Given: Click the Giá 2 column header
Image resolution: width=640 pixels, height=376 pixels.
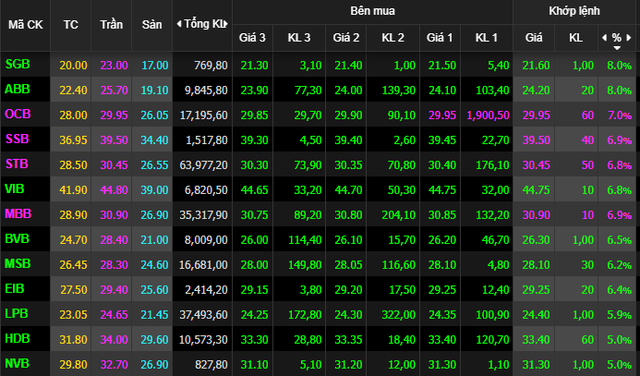Looking at the screenshot, I should 346,38.
